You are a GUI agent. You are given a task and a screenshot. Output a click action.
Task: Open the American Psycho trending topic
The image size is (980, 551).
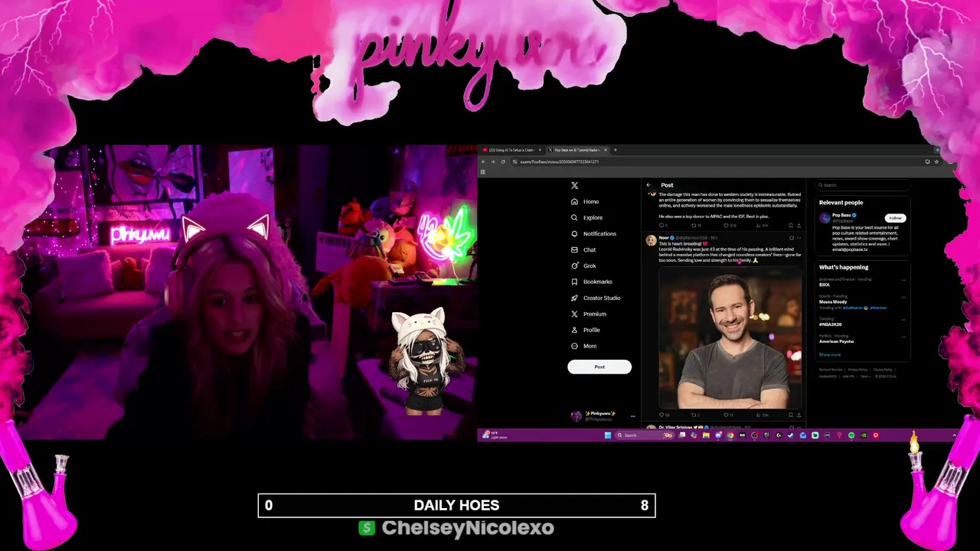pyautogui.click(x=837, y=341)
